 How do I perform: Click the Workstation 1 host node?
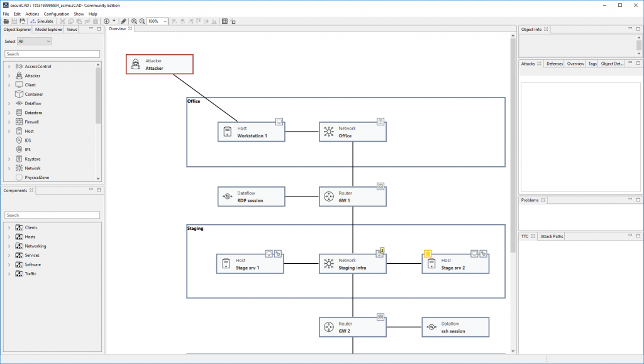[x=251, y=132]
